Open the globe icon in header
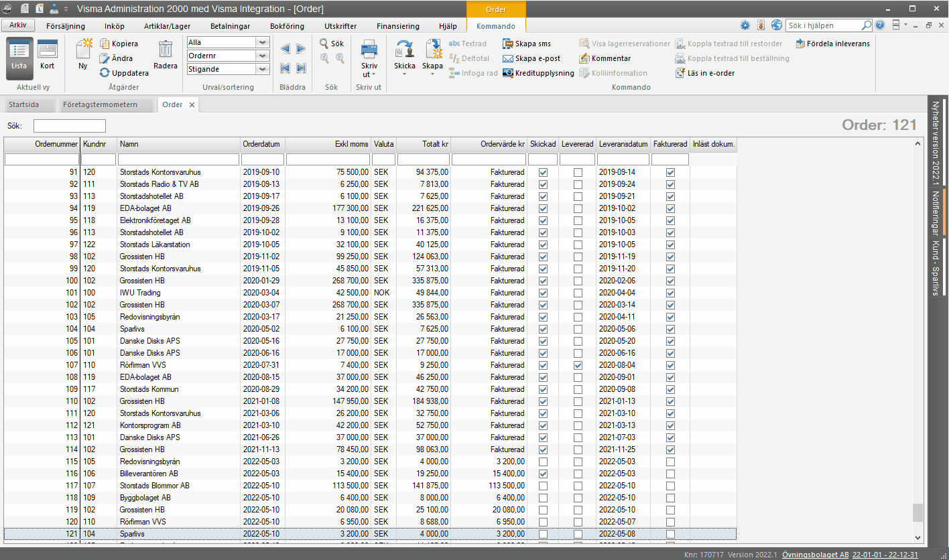949x560 pixels. point(777,25)
